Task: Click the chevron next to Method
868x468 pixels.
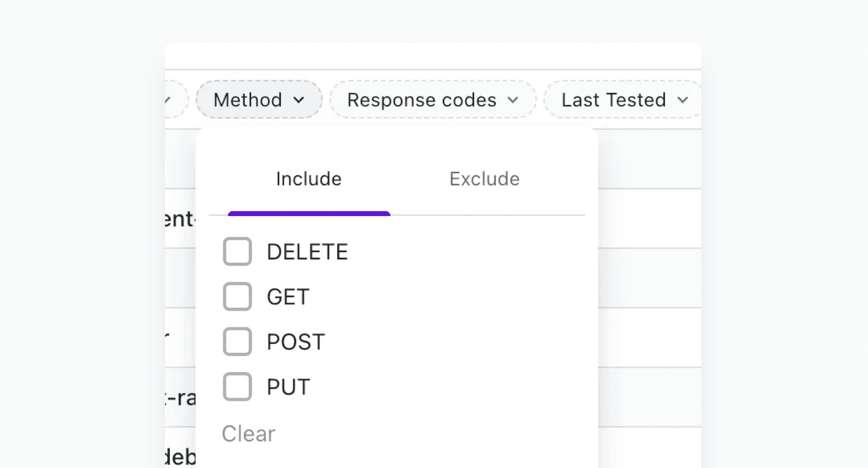Action: tap(299, 100)
